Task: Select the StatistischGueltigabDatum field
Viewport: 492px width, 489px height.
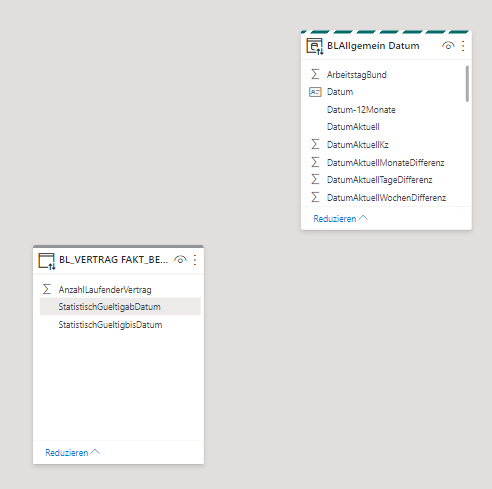Action: coord(120,307)
